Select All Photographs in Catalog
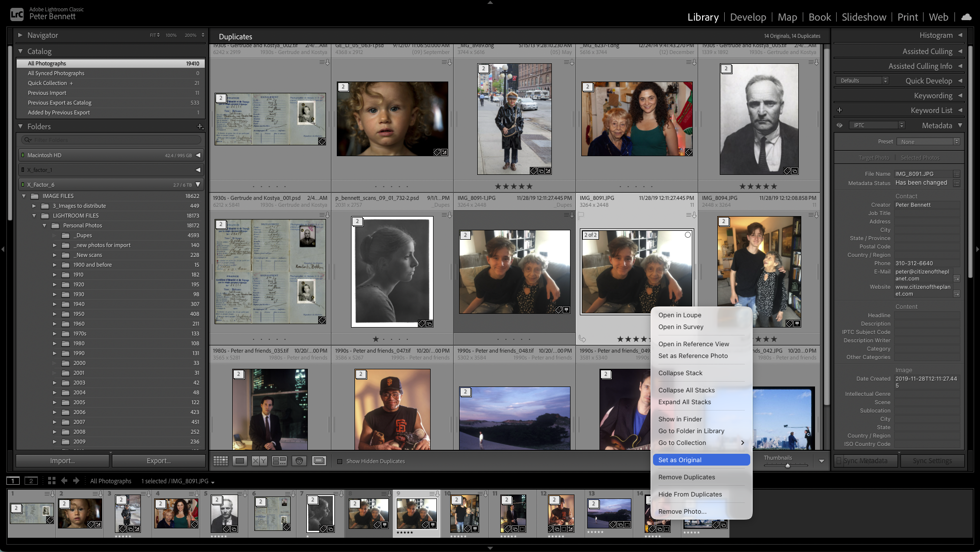980x552 pixels. click(x=110, y=63)
